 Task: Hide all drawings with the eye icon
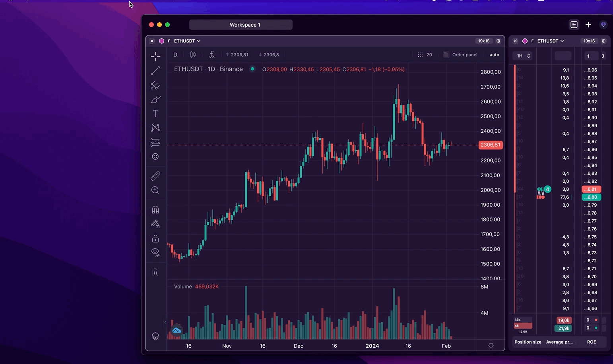tap(155, 252)
